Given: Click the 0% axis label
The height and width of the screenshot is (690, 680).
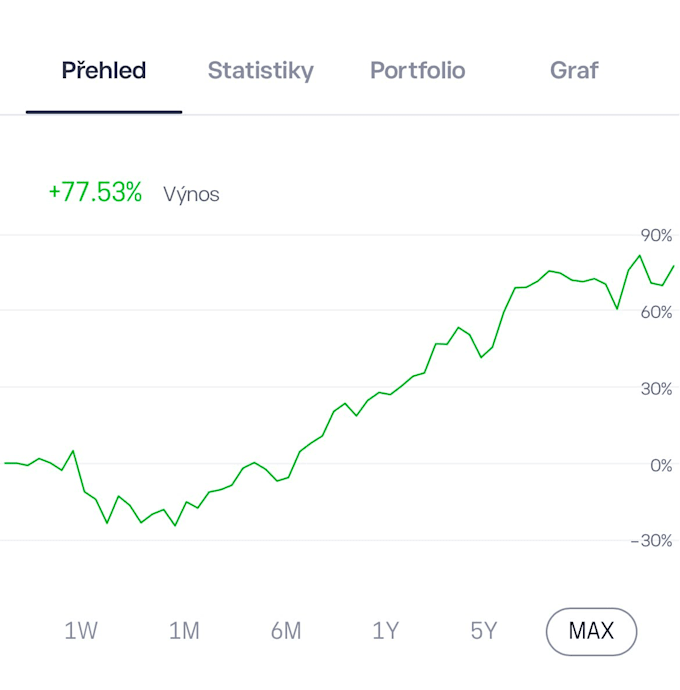Looking at the screenshot, I should 661,466.
